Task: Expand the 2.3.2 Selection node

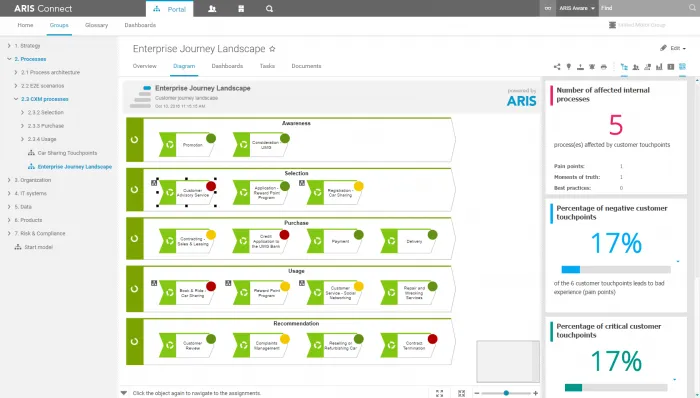Action: (x=22, y=112)
